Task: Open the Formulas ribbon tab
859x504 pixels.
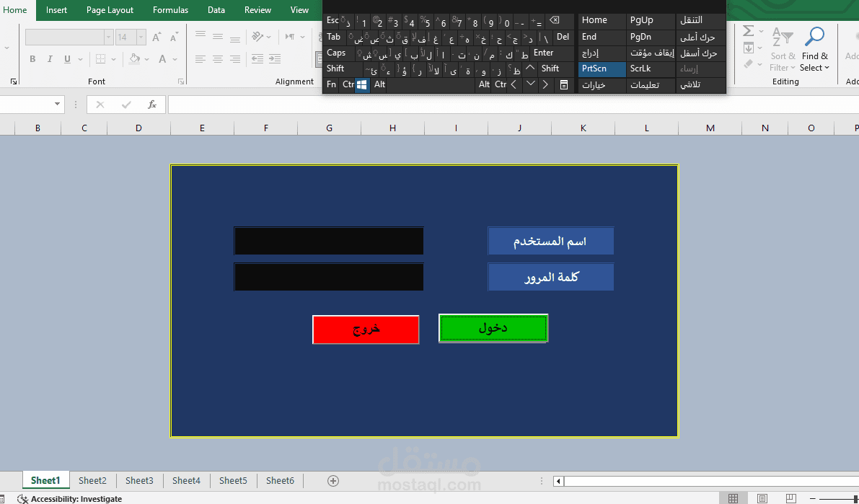Action: [170, 10]
